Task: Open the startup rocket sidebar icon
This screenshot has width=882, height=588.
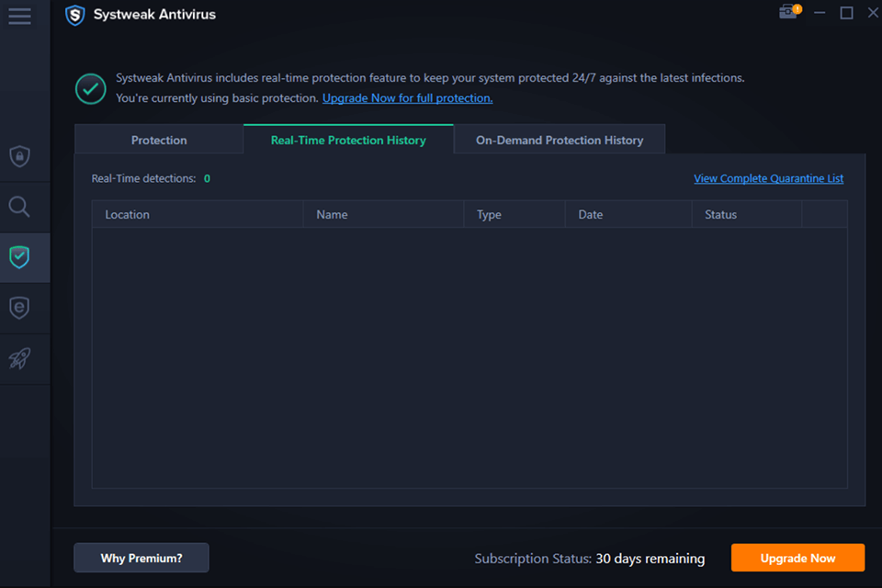Action: pyautogui.click(x=19, y=358)
